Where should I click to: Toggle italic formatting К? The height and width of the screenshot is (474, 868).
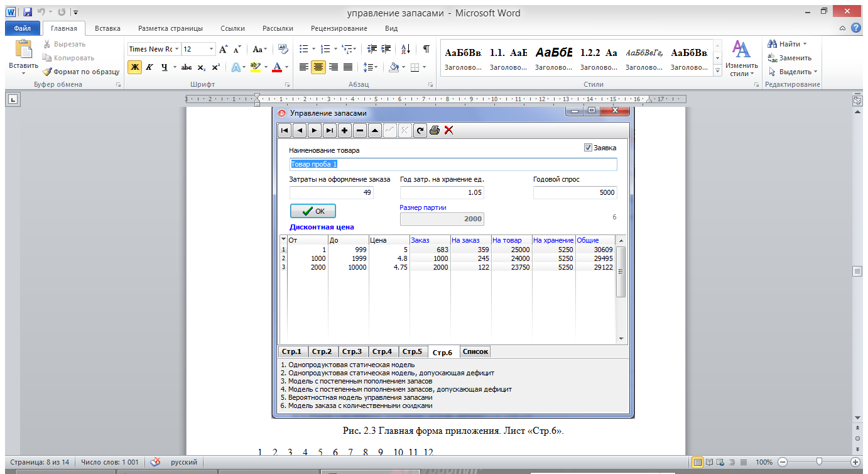point(149,67)
